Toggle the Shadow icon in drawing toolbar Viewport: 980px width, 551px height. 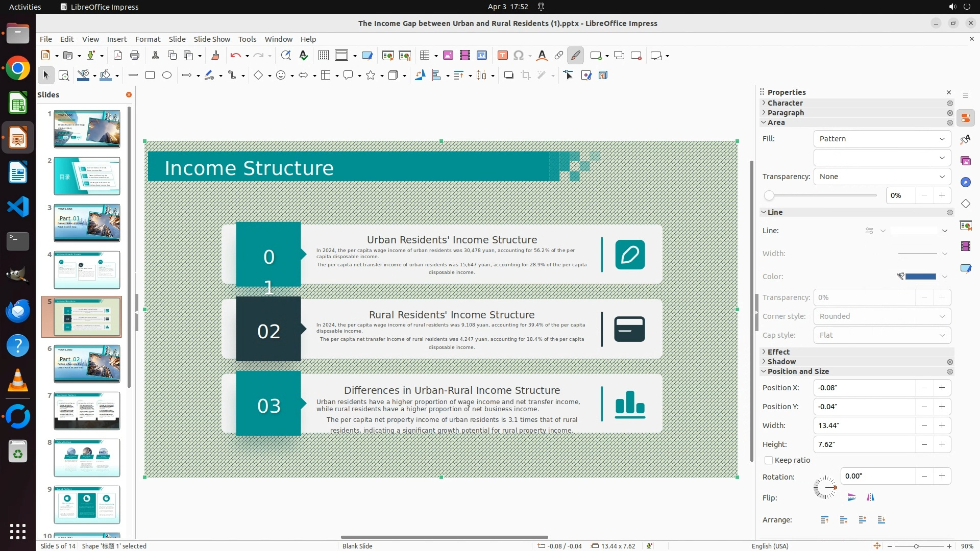coord(508,76)
